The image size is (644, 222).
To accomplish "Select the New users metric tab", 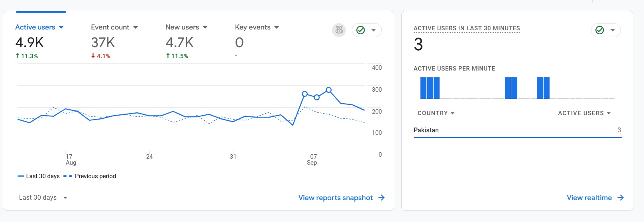I will point(182,27).
